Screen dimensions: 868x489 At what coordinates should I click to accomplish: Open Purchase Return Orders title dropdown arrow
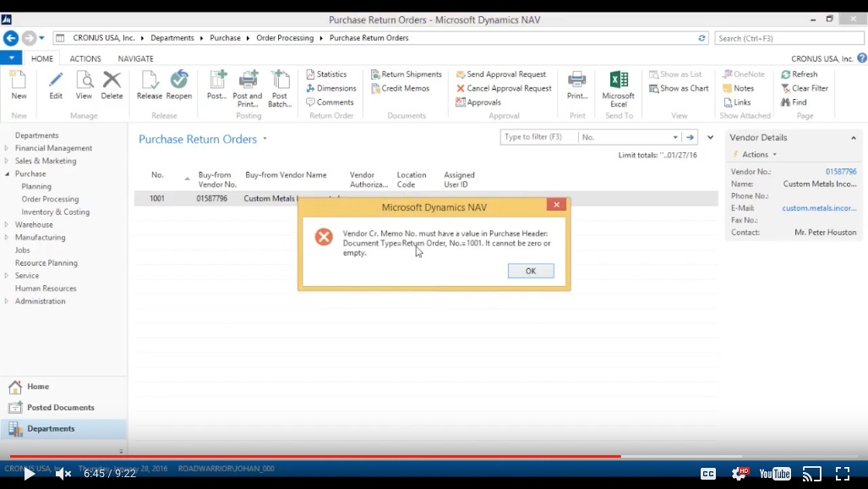[x=265, y=139]
